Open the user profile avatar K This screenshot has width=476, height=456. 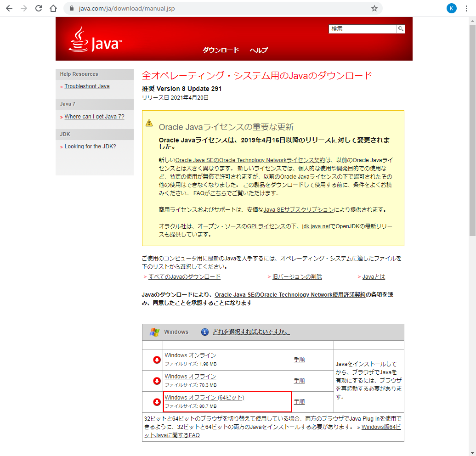click(451, 8)
